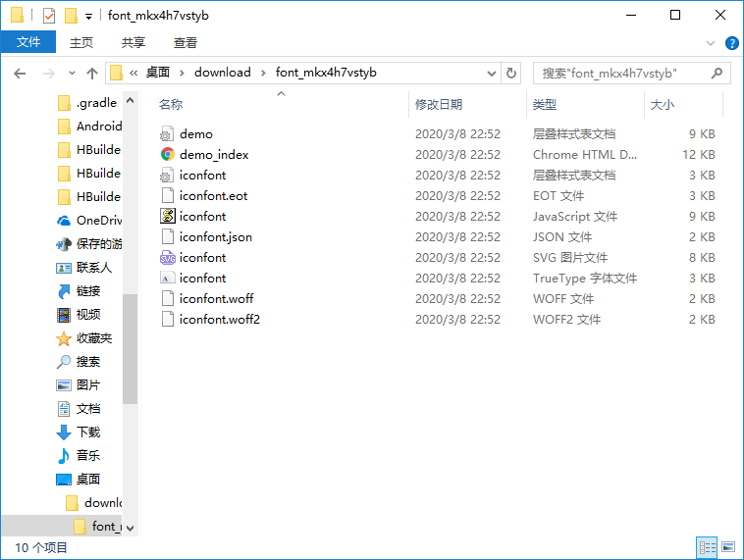Open 保存的游戏 saved games in sidebar

pyautogui.click(x=89, y=244)
